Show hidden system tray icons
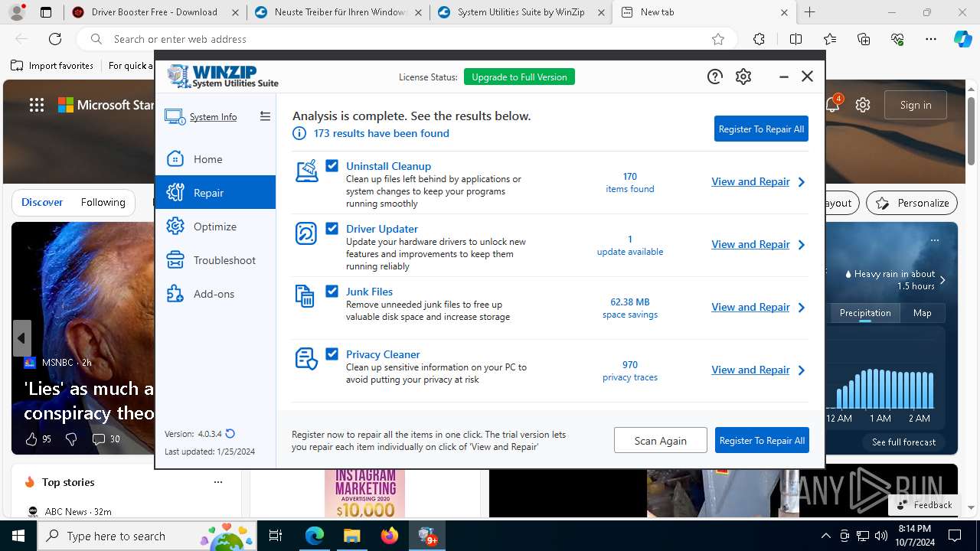Image resolution: width=980 pixels, height=551 pixels. 825,536
